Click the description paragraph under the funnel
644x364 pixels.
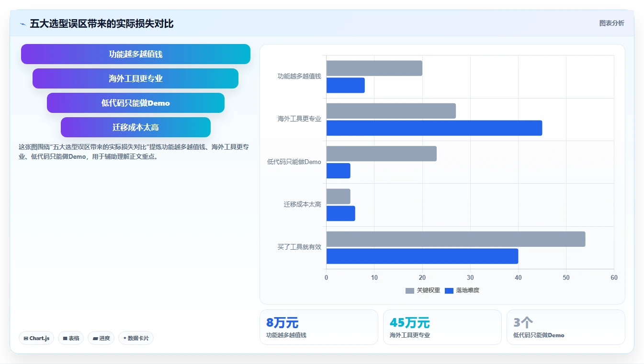point(134,152)
